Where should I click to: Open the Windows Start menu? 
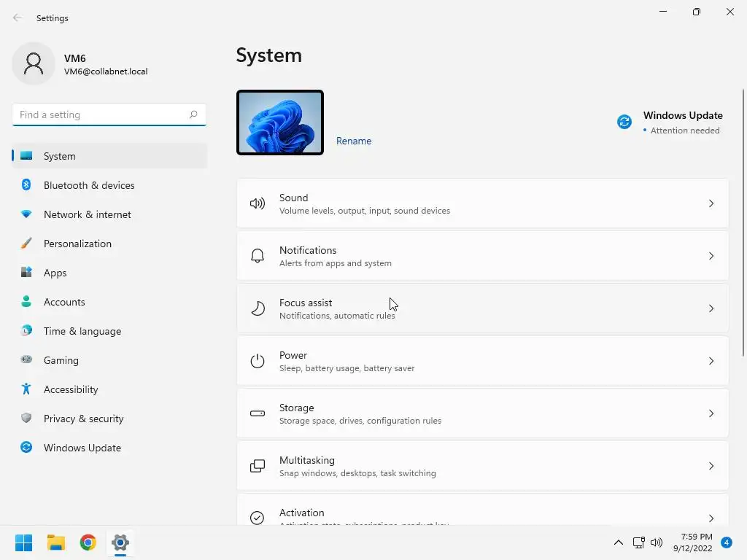[23, 542]
